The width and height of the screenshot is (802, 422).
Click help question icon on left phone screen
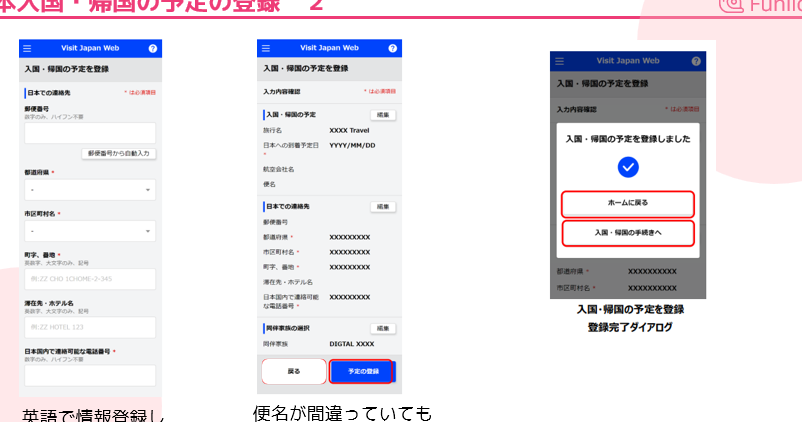pos(153,48)
